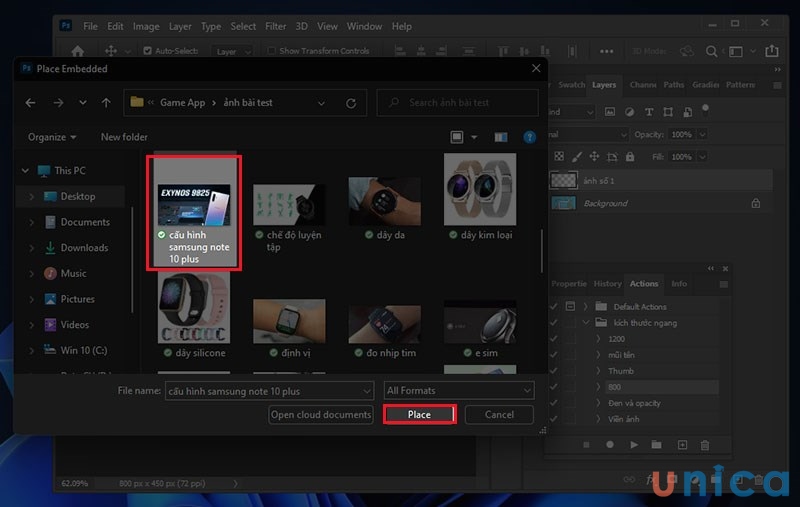This screenshot has height=507, width=800.
Task: Open the Filter menu
Action: (277, 26)
